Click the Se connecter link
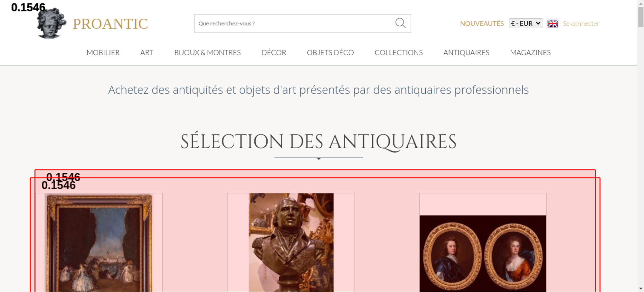Image resolution: width=644 pixels, height=292 pixels. [581, 23]
